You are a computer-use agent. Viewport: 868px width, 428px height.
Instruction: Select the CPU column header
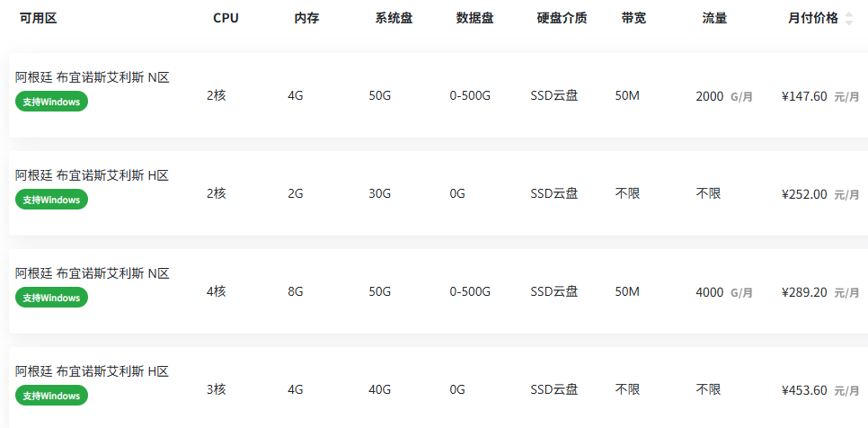tap(226, 18)
